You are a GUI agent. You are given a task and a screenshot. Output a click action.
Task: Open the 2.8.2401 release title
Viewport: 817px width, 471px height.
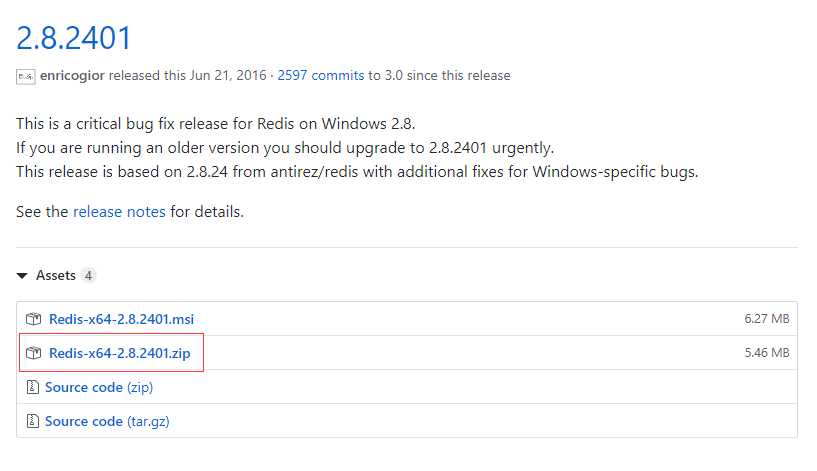click(x=73, y=38)
